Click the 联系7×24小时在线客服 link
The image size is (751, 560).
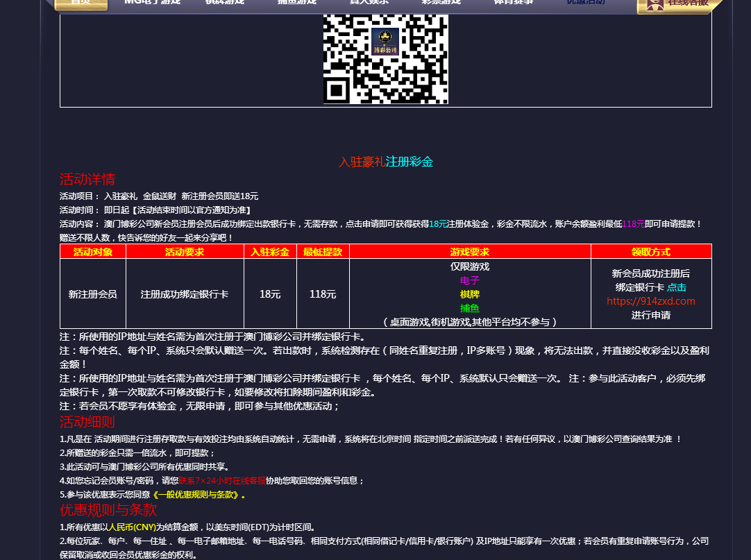(x=221, y=480)
